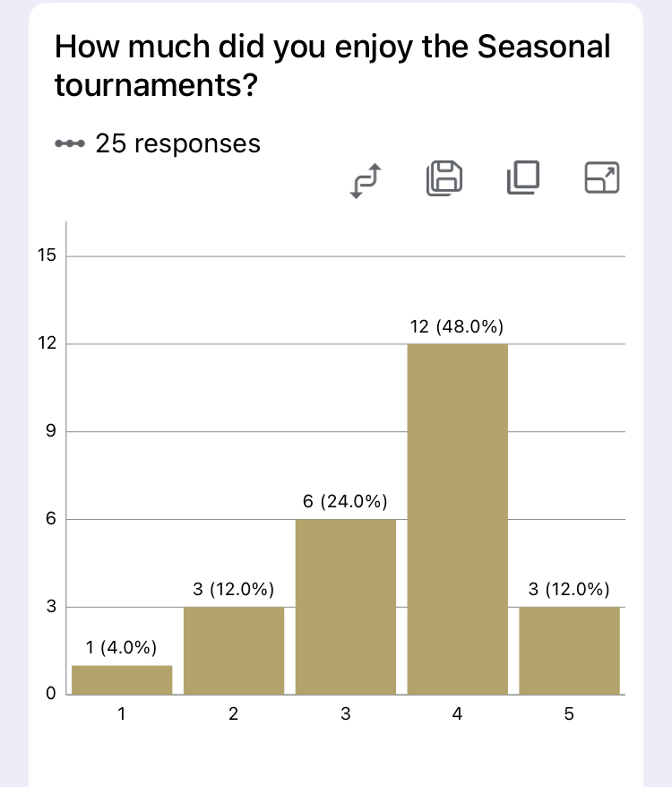
Task: Click the y-axis label 15
Action: (47, 255)
